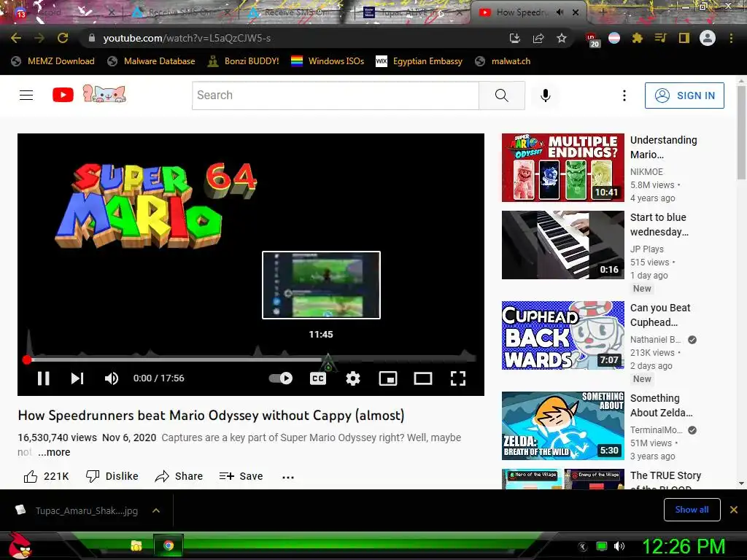
Task: Pause the video
Action: (43, 378)
